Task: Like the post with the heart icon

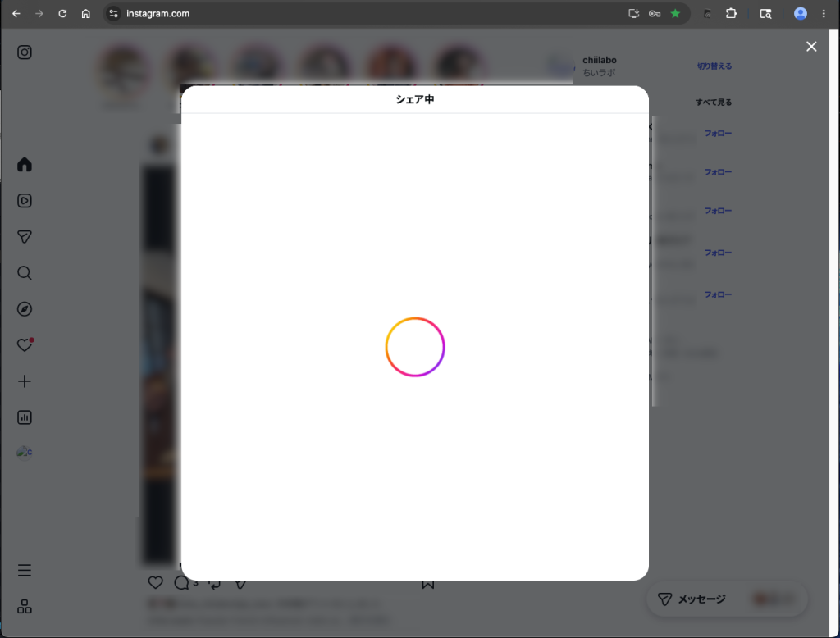Action: [x=155, y=582]
